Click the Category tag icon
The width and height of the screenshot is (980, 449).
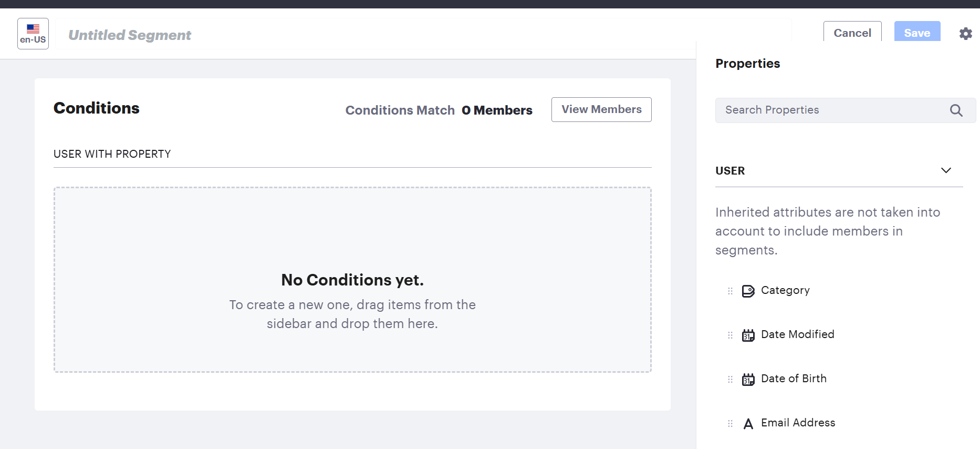[748, 291]
